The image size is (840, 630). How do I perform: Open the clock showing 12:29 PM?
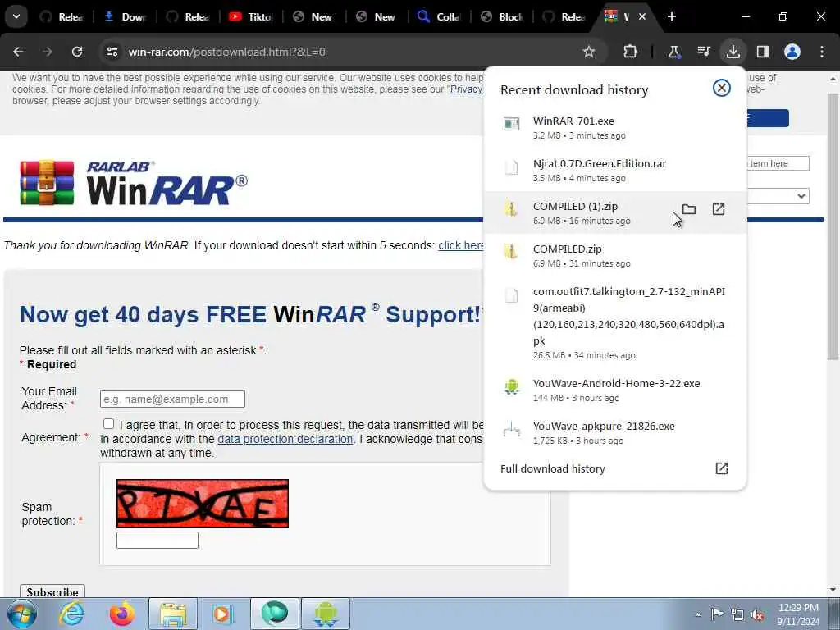(x=798, y=614)
